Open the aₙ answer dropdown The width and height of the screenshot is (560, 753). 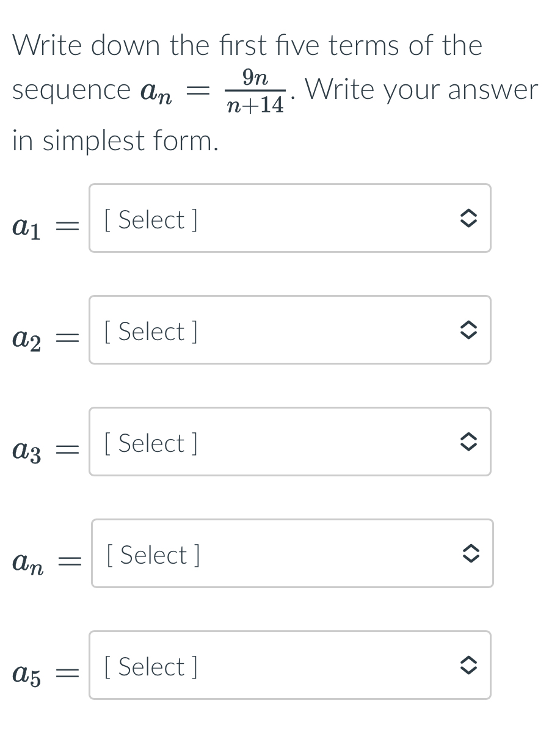click(292, 554)
